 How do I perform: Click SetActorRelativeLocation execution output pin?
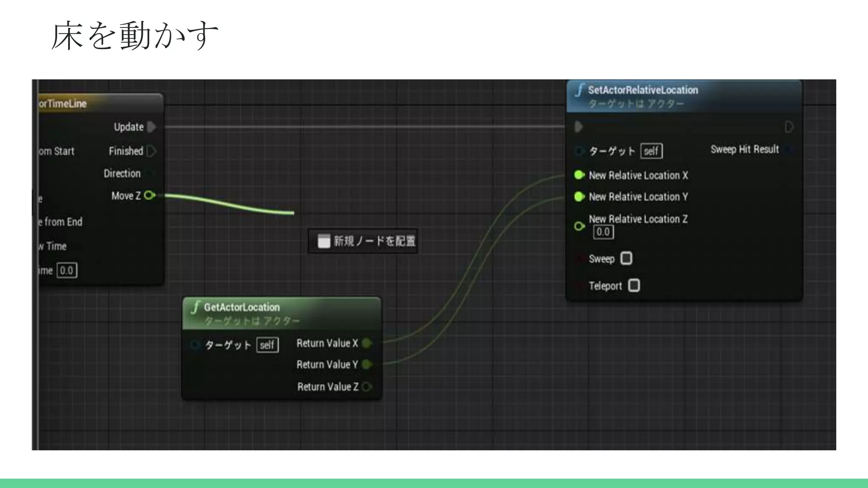pyautogui.click(x=789, y=127)
